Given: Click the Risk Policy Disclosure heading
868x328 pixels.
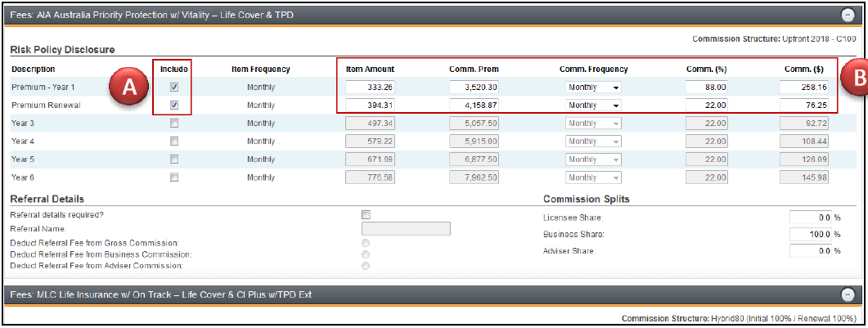Looking at the screenshot, I should point(62,50).
